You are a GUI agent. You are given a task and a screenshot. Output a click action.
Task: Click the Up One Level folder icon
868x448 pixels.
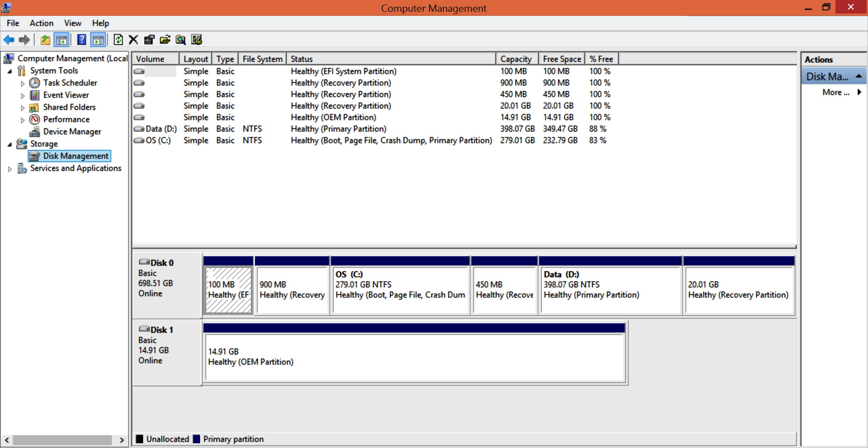point(45,40)
